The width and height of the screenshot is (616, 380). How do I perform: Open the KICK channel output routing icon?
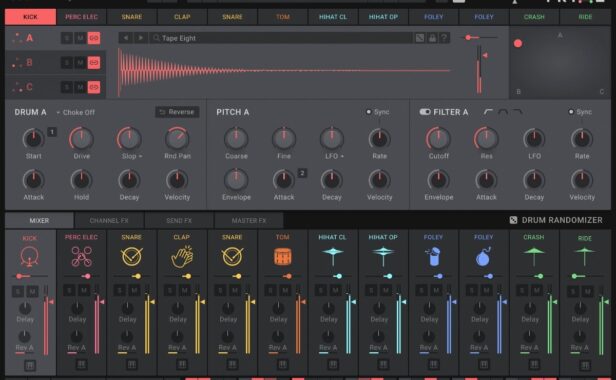pyautogui.click(x=30, y=365)
